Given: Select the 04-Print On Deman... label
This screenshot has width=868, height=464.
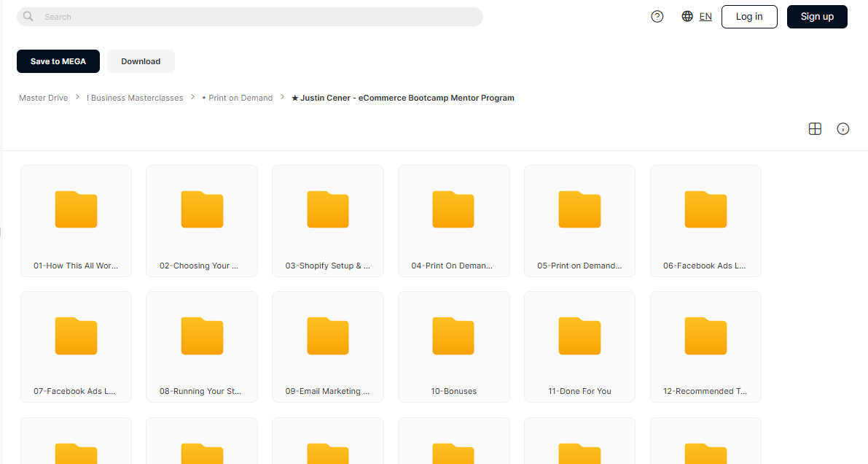Looking at the screenshot, I should point(452,266).
